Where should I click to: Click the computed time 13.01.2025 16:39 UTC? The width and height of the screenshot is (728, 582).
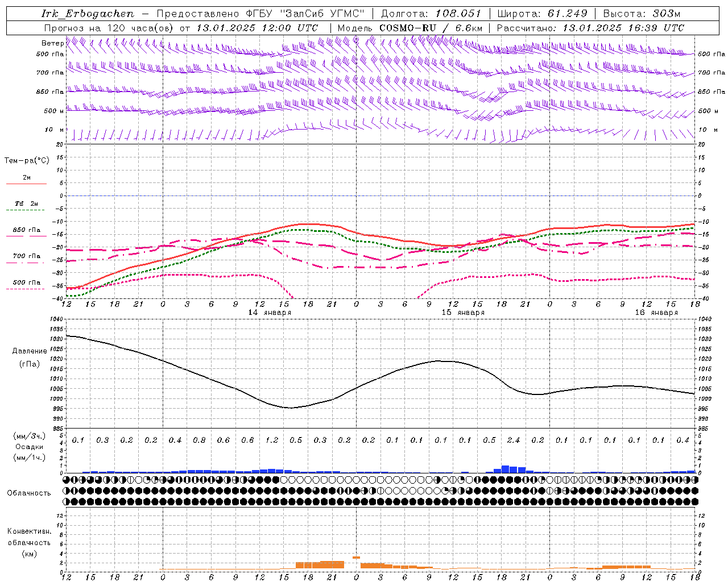coord(623,28)
